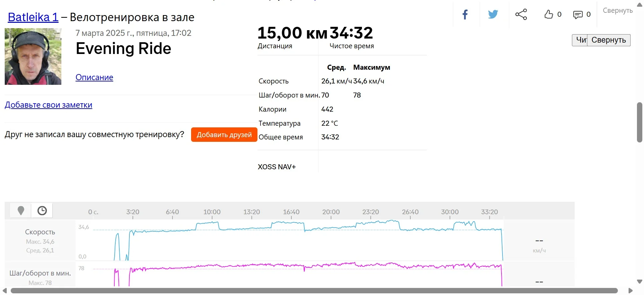Click the horizontal scrollbar thumb
This screenshot has height=295, width=644.
coord(314,291)
